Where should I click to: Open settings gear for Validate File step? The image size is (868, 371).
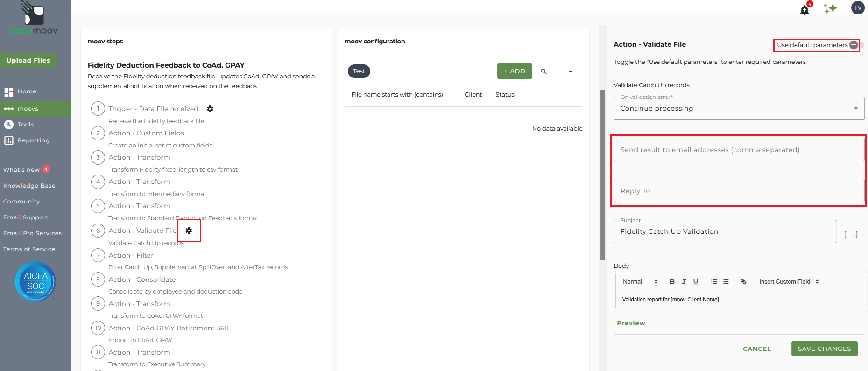tap(189, 231)
